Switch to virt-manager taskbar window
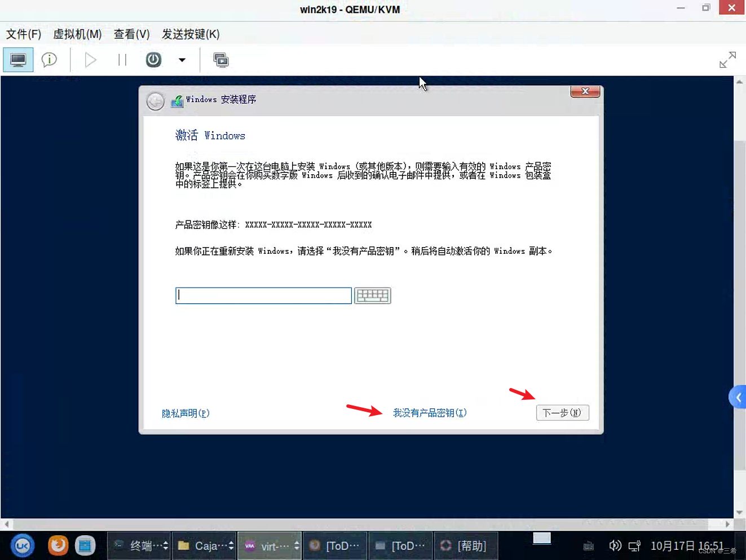 270,545
